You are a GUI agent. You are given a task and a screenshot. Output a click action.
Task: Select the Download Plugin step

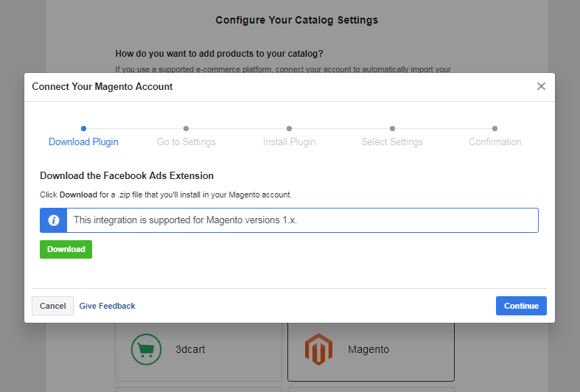[83, 141]
